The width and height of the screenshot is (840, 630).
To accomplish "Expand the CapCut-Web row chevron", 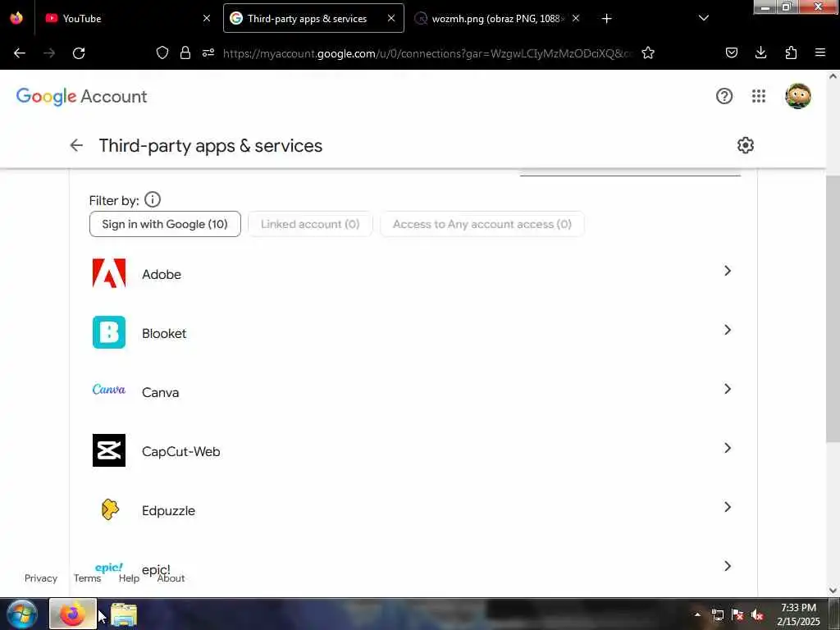I will click(727, 447).
